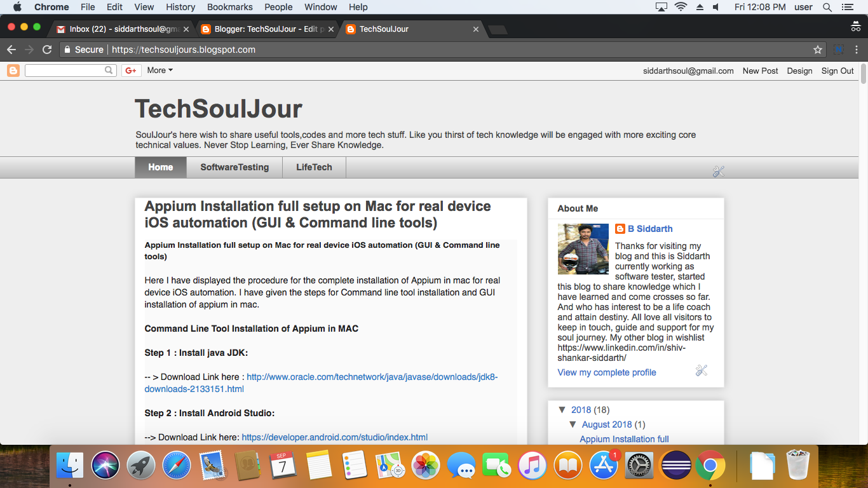868x488 pixels.
Task: Open the People menu
Action: (278, 7)
